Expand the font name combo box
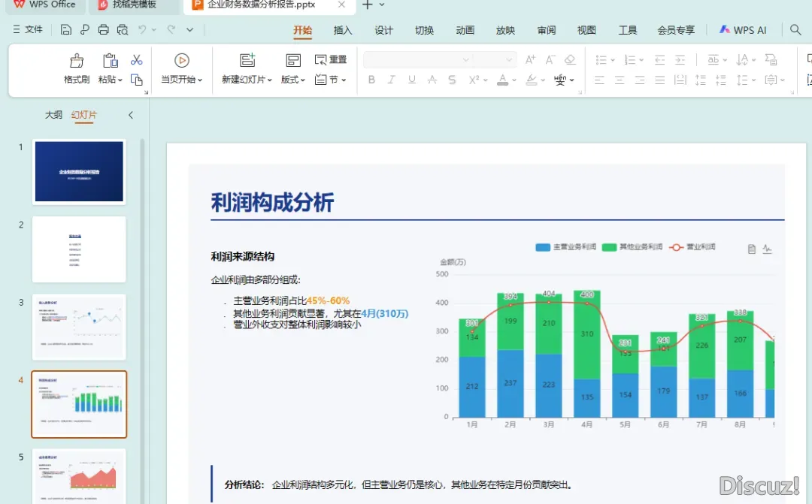This screenshot has width=812, height=504. pyautogui.click(x=465, y=60)
